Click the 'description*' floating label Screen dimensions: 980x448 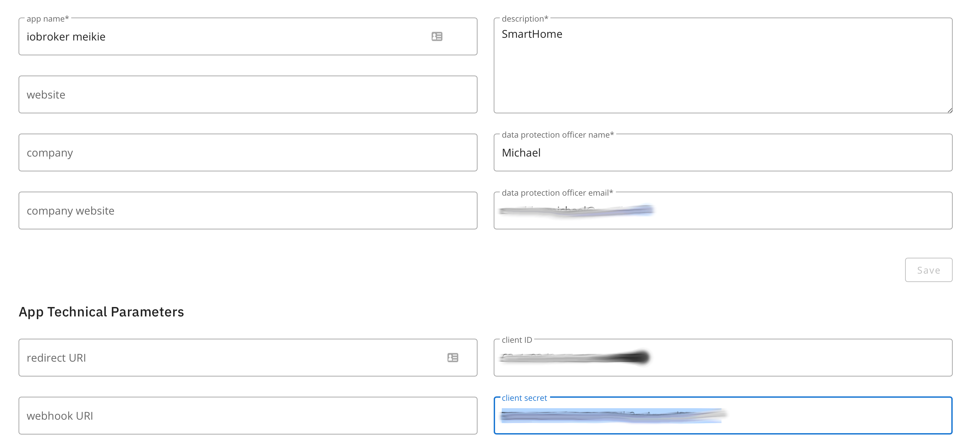525,19
